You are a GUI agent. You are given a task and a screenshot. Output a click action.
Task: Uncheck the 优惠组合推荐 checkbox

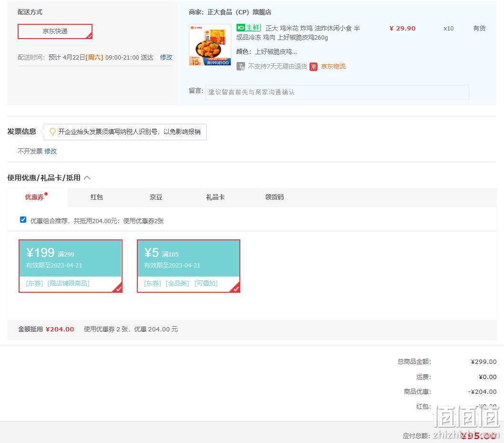pos(23,220)
